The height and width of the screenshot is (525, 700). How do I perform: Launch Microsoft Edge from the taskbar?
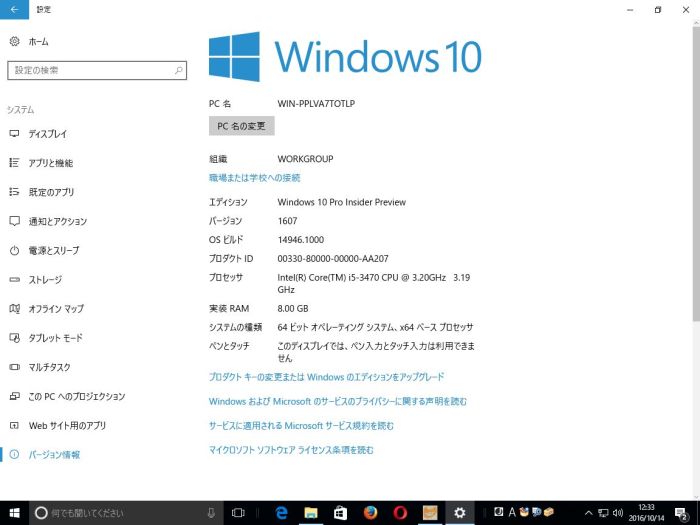(x=282, y=512)
